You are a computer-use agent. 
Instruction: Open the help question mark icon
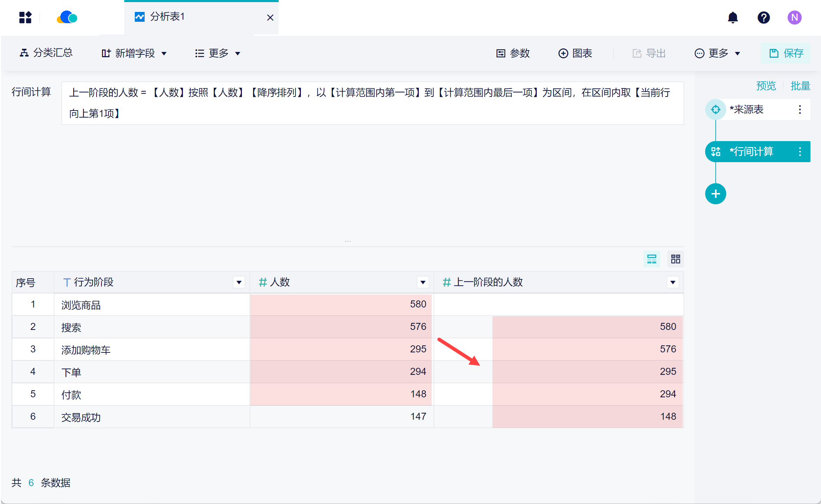pos(763,17)
